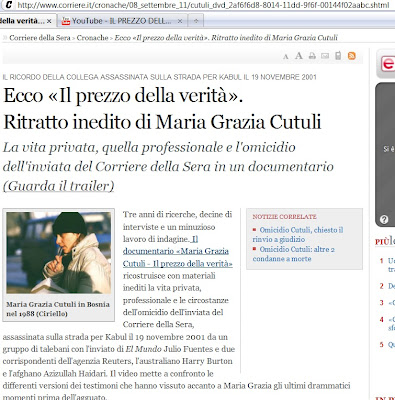
Task: Click the headline 'Ecco «Il prezzo della verità»'
Action: click(123, 96)
